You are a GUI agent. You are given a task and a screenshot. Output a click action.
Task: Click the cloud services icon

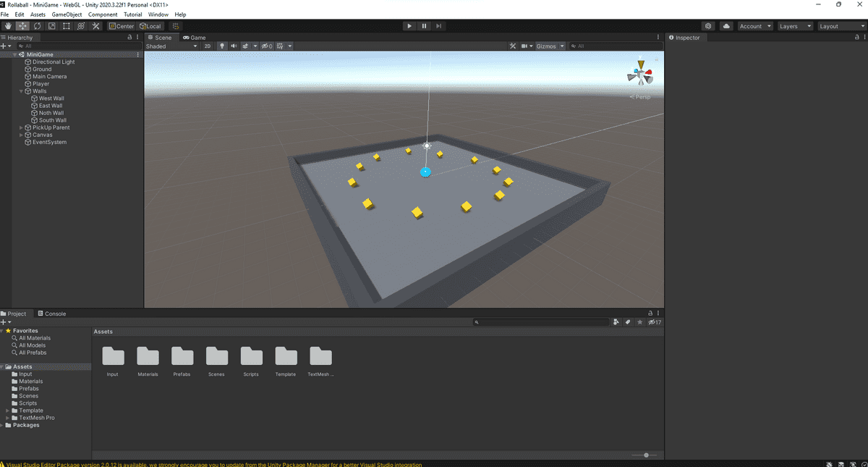726,26
